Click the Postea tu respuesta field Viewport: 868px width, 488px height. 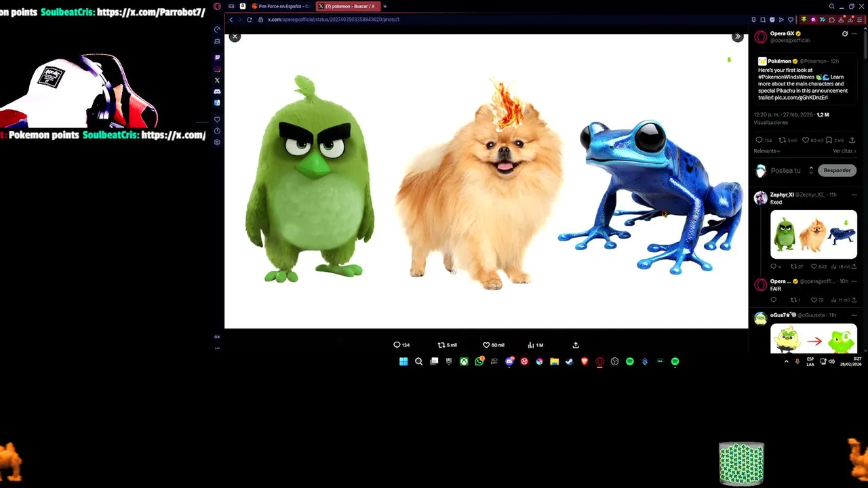tap(786, 171)
